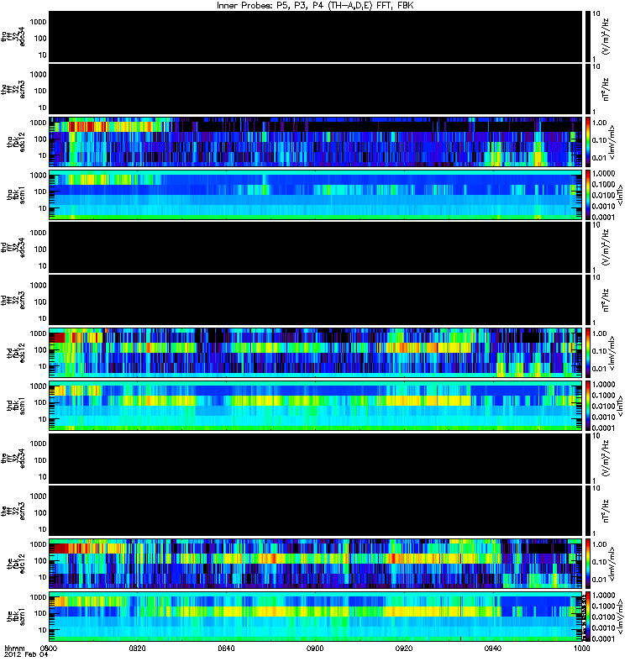Click the 1000 time axis label at the end of the axis

coord(581,648)
